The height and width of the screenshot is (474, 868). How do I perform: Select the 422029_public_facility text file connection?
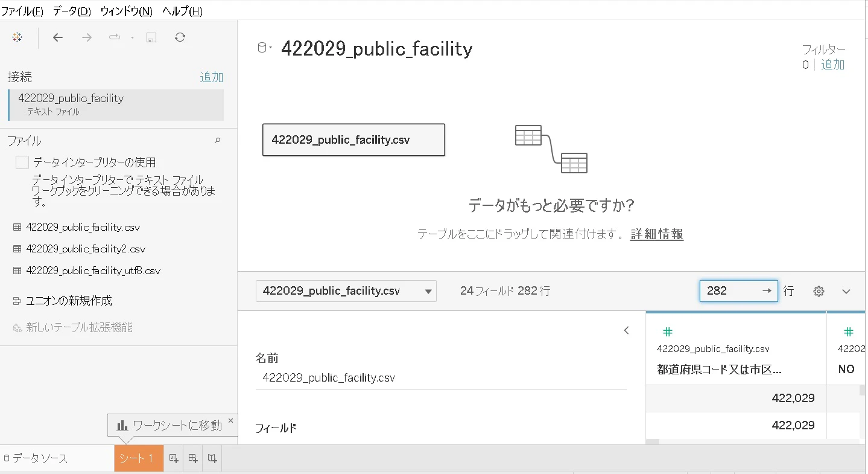click(116, 104)
